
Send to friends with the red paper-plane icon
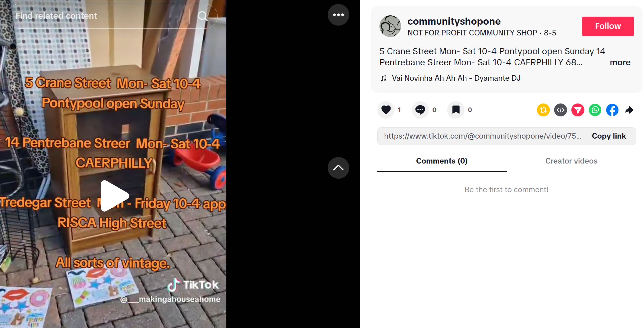(x=578, y=110)
